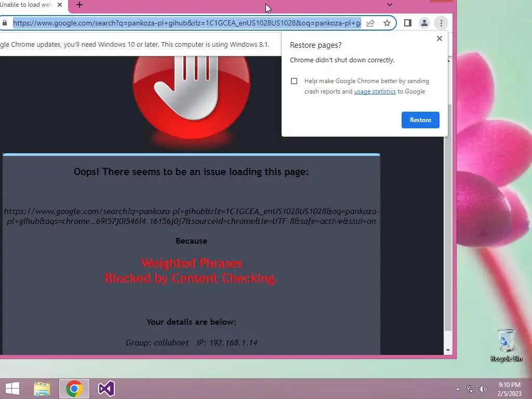Viewport: 532px width, 399px height.
Task: Click 'Oops! There seems to be an issue' heading
Action: pos(191,171)
